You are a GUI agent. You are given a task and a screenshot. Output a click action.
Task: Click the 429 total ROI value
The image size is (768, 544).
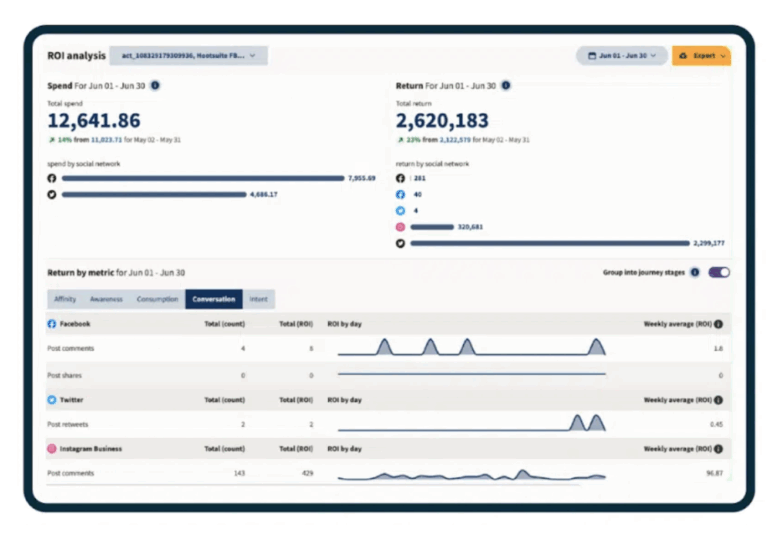click(x=307, y=473)
